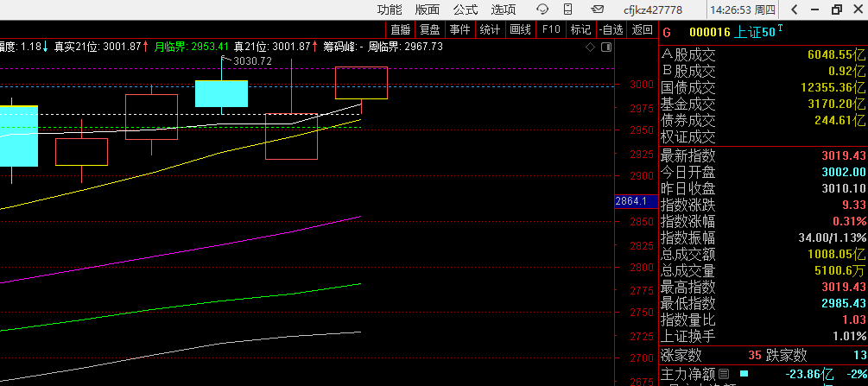Select the 画线 drawing tool button

520,30
